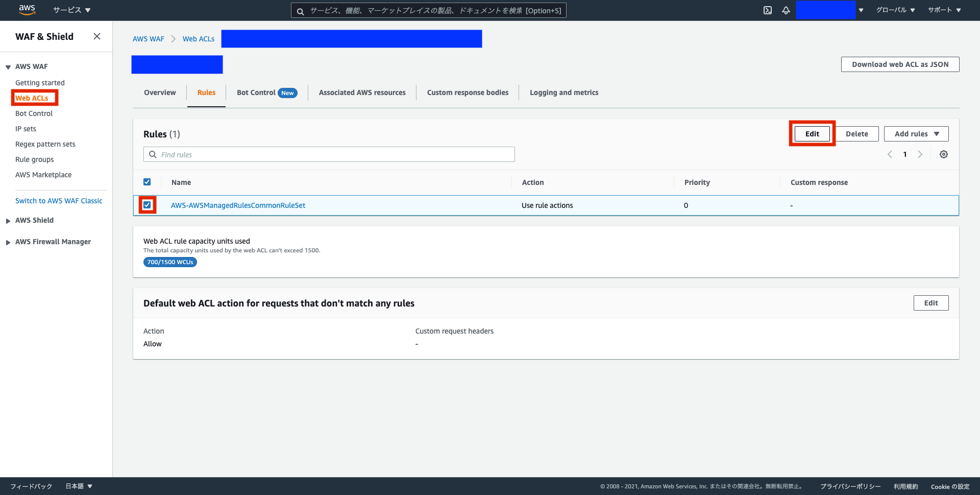Screen dimensions: 980x495
Task: Open the Associated AWS resources tab
Action: (362, 92)
